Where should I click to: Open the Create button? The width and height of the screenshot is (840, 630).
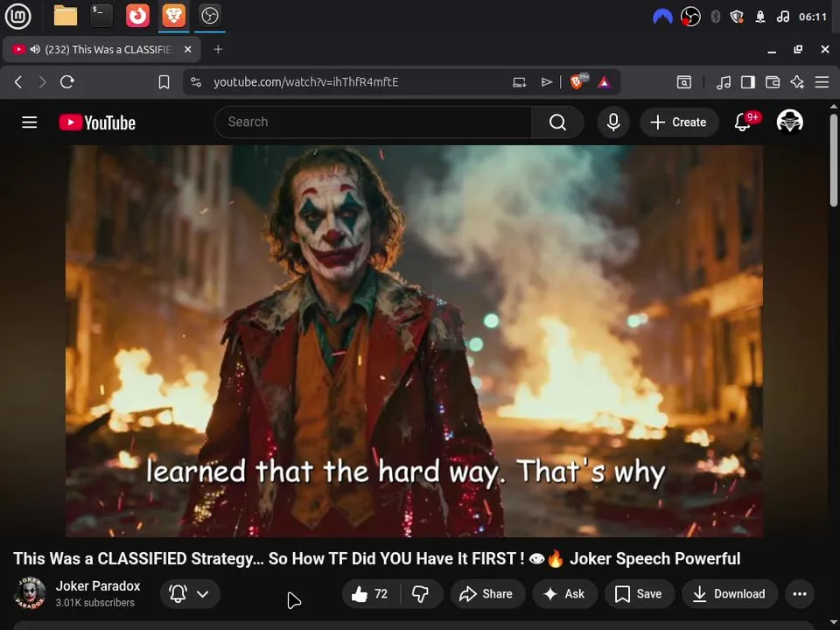click(x=679, y=122)
